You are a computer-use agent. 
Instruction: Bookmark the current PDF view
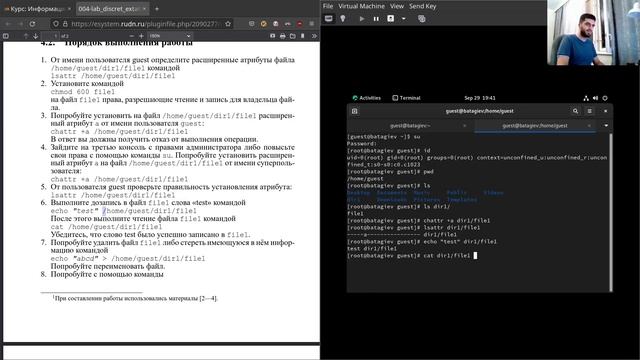pyautogui.click(x=302, y=36)
